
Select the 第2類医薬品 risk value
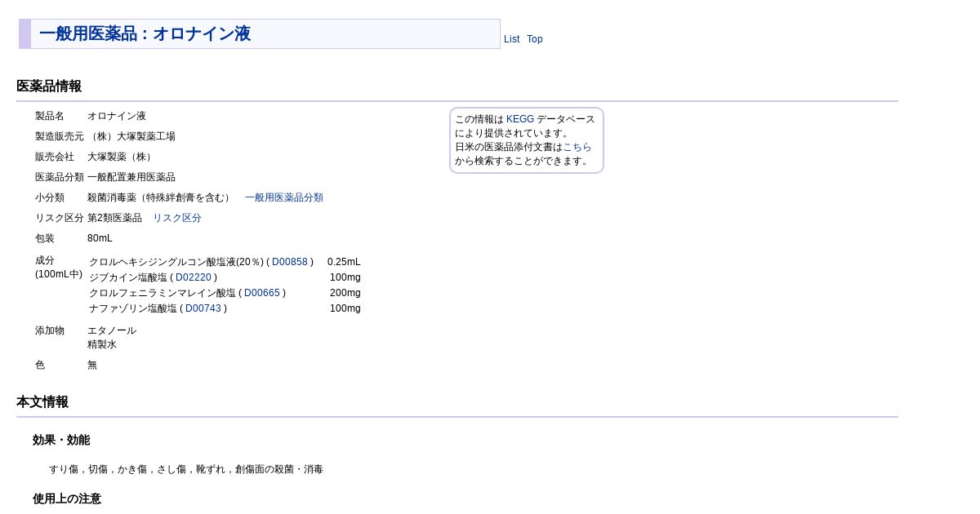click(114, 218)
